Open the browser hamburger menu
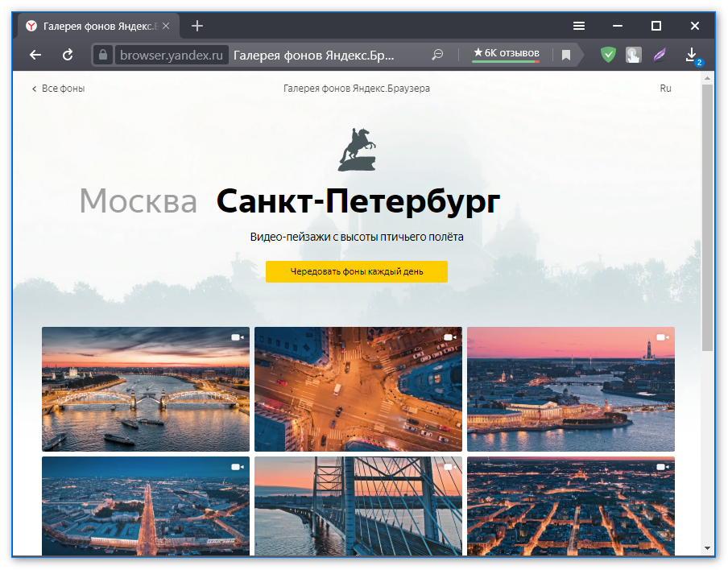Viewport: 728px width, 570px height. coord(578,25)
